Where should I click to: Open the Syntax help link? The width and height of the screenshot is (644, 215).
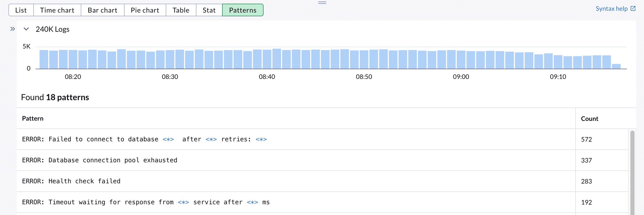[x=611, y=9]
